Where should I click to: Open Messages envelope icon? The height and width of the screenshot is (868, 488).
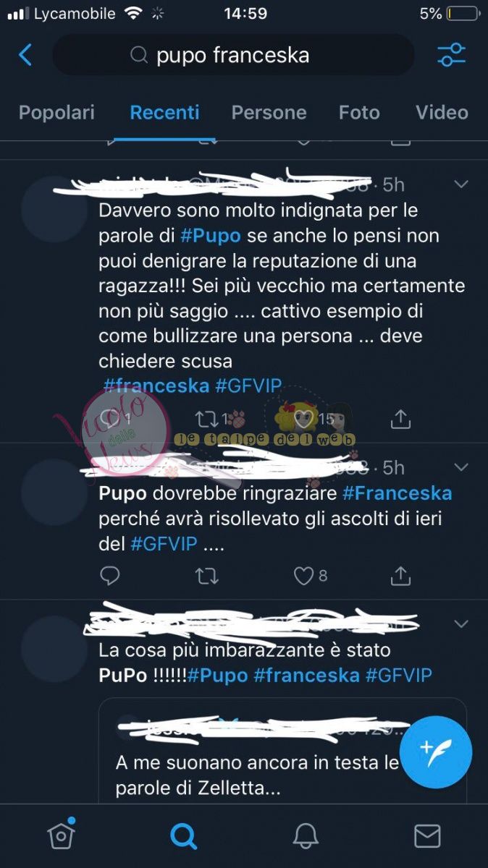pos(427,836)
